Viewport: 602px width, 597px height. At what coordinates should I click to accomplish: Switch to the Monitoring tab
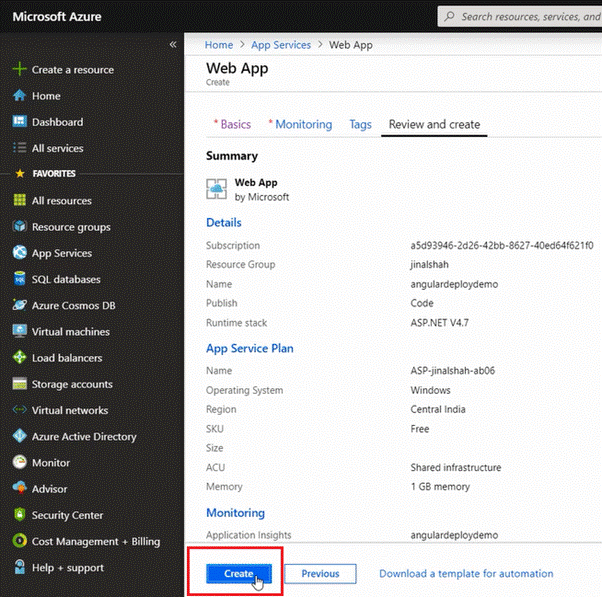click(x=304, y=124)
